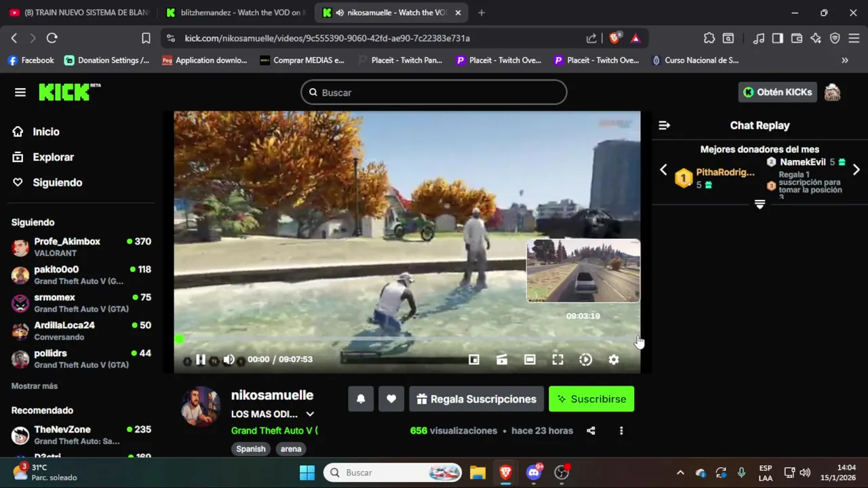Viewport: 868px width, 488px height.
Task: Go to Inicio in the sidebar
Action: [46, 131]
